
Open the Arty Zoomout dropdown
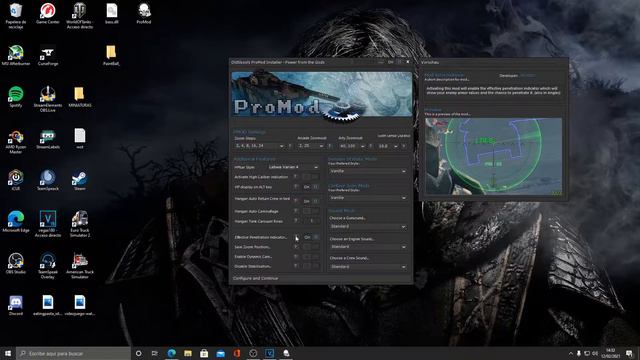tap(352, 146)
